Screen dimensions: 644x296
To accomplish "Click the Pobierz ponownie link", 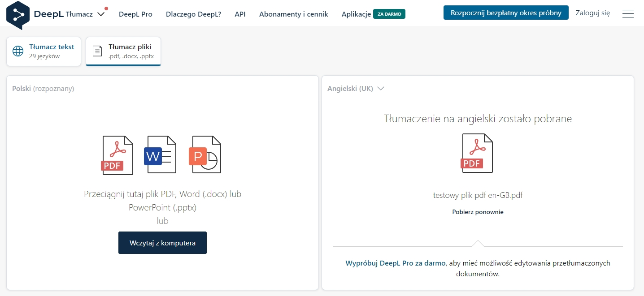I will pos(478,212).
